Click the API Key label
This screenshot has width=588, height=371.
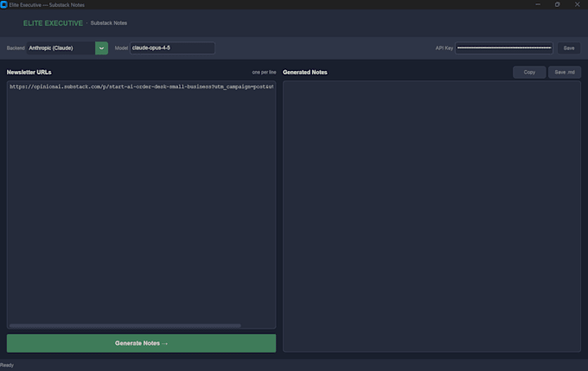point(444,48)
